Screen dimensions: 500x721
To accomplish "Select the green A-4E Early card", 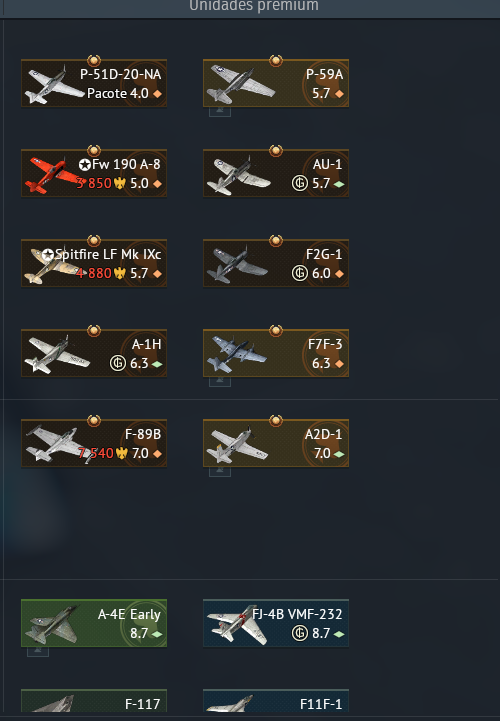I will point(94,623).
